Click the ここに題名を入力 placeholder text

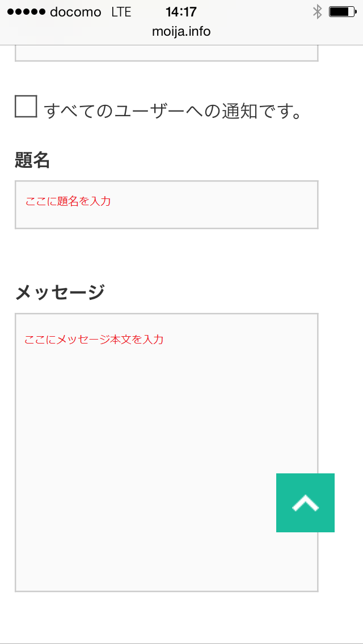[68, 201]
